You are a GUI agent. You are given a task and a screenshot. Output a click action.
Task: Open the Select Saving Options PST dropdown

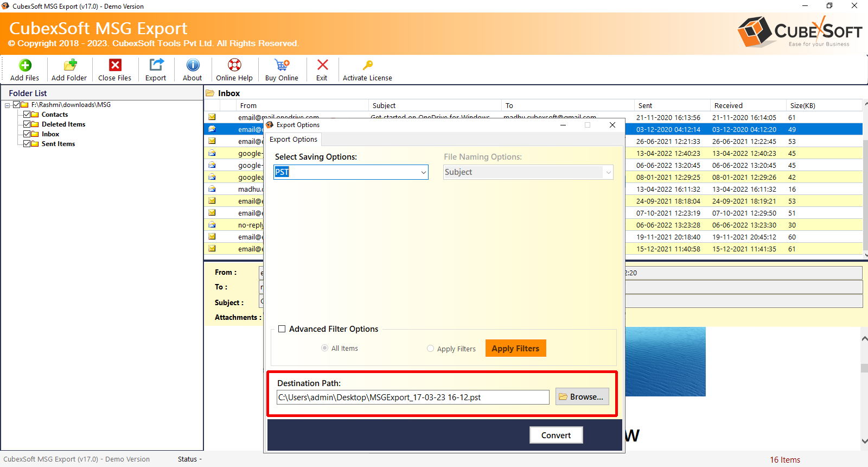click(351, 172)
